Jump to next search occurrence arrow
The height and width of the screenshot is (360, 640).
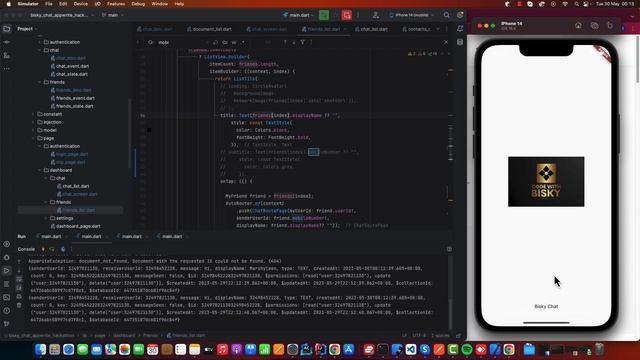click(x=293, y=42)
